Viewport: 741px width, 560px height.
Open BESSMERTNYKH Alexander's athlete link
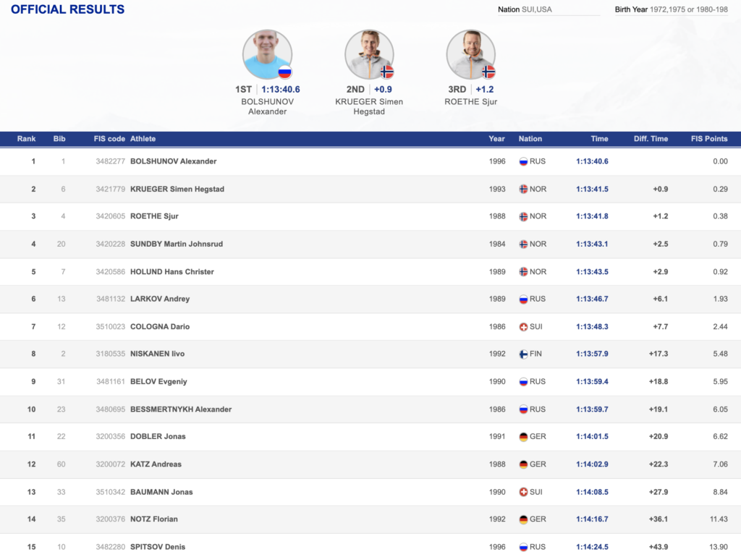pos(181,410)
